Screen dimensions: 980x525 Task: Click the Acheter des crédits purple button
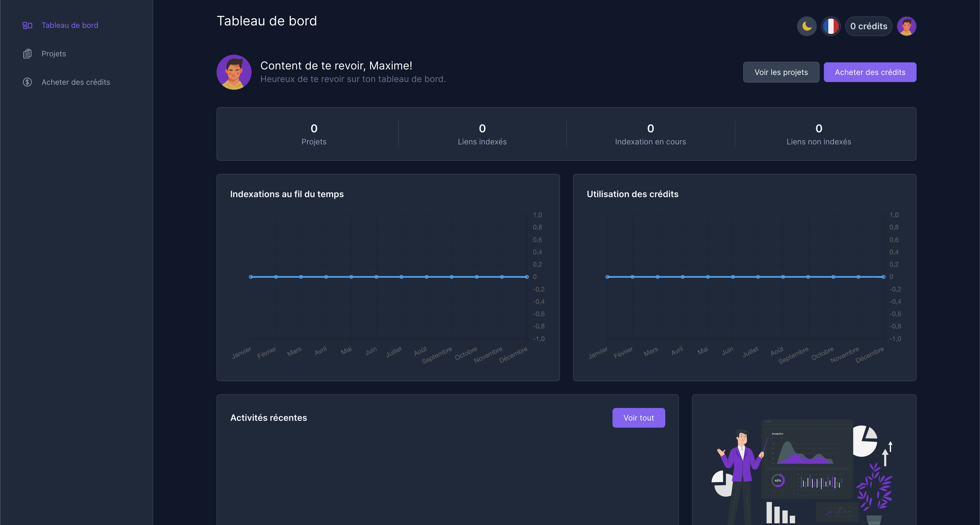[x=870, y=72]
